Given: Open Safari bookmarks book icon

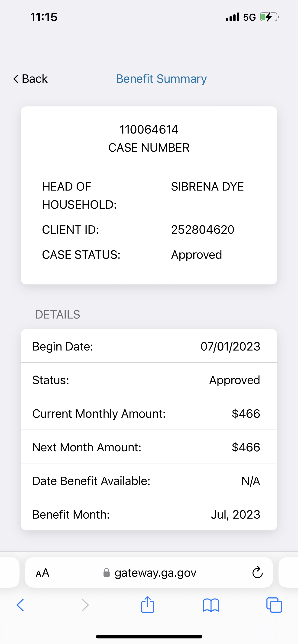Looking at the screenshot, I should click(211, 605).
